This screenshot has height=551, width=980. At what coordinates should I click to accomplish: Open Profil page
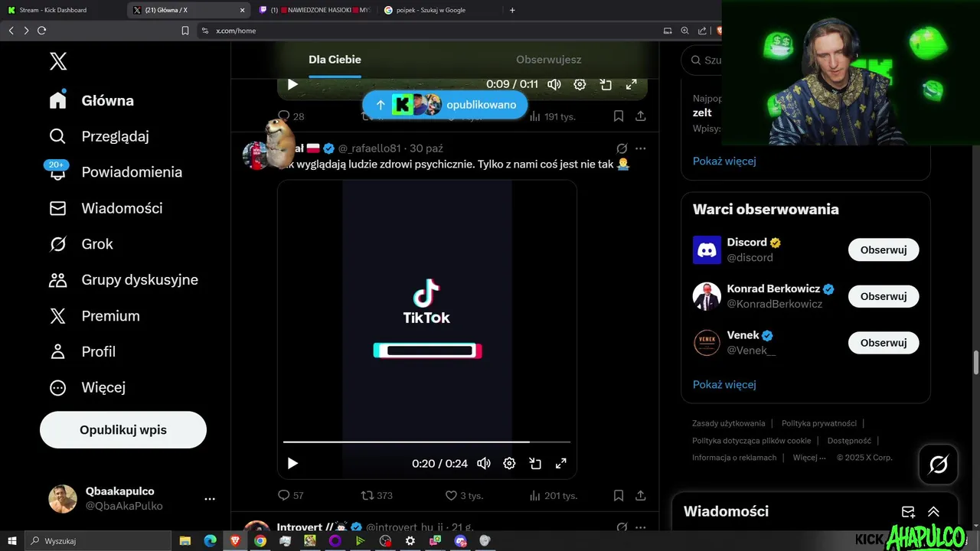[83, 352]
